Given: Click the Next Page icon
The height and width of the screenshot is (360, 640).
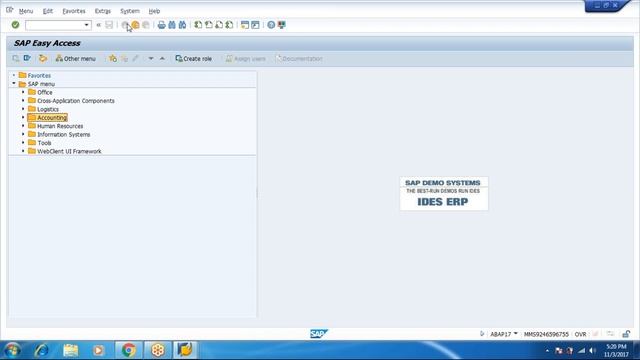Looking at the screenshot, I should click(x=219, y=25).
